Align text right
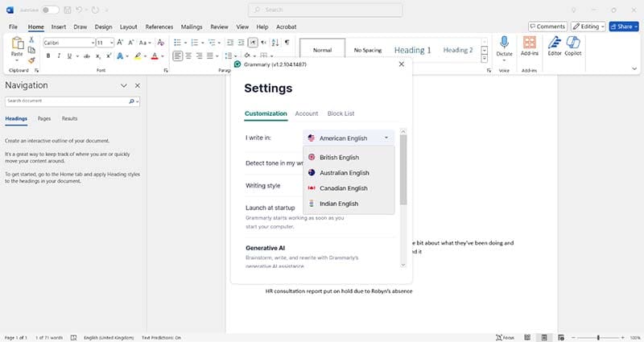644x342 pixels. point(199,56)
